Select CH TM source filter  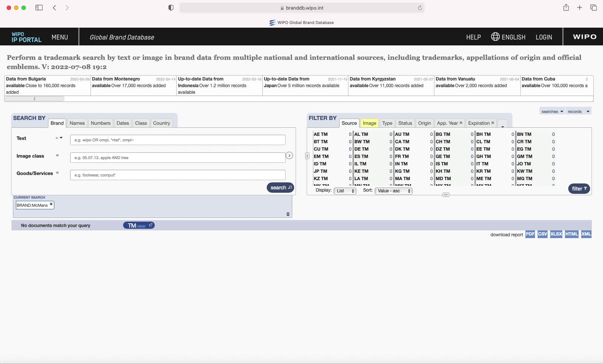[x=443, y=142]
